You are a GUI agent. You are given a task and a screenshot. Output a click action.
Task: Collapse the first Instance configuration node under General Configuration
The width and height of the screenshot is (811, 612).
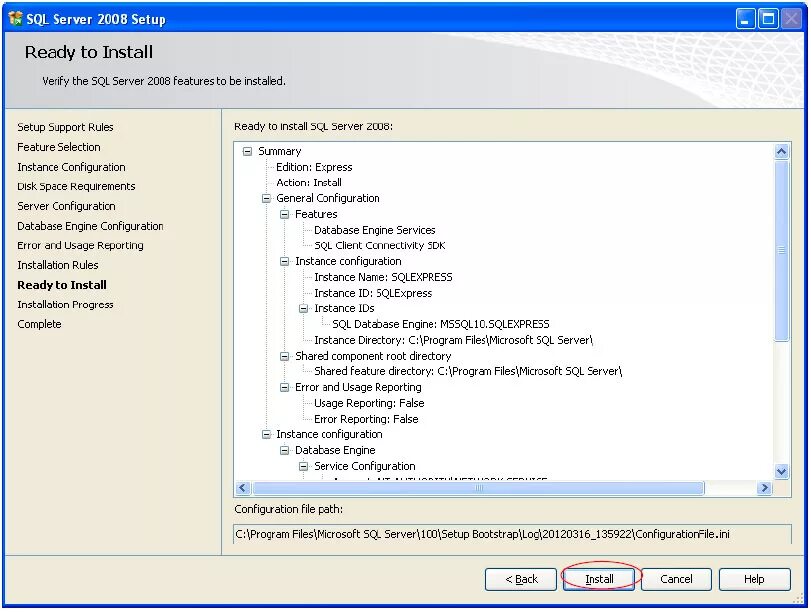pos(284,261)
